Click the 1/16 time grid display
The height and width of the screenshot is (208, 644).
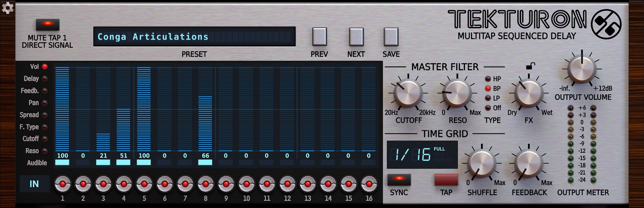pos(422,154)
